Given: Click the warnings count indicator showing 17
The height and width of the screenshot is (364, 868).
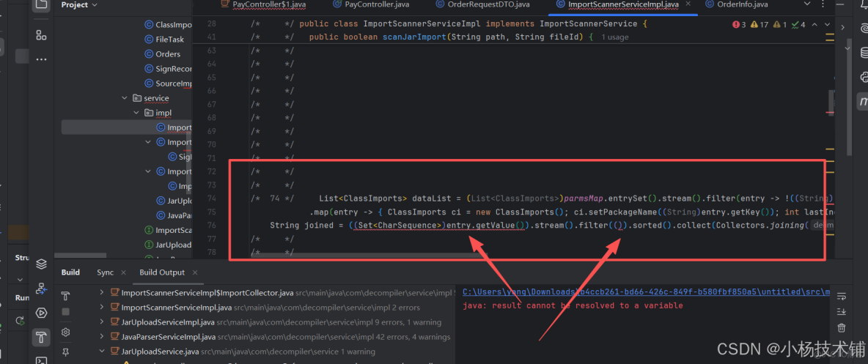Looking at the screenshot, I should [758, 24].
